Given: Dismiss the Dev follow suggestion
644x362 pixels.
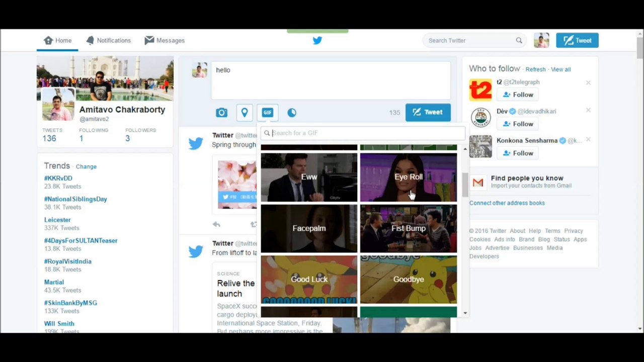Looking at the screenshot, I should point(588,111).
